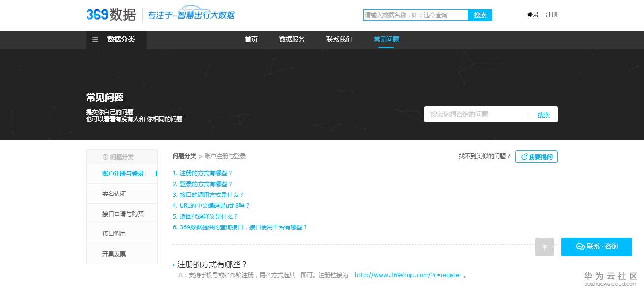Click 搜索 button in the FAQ banner
The height and width of the screenshot is (291, 644).
pos(544,115)
